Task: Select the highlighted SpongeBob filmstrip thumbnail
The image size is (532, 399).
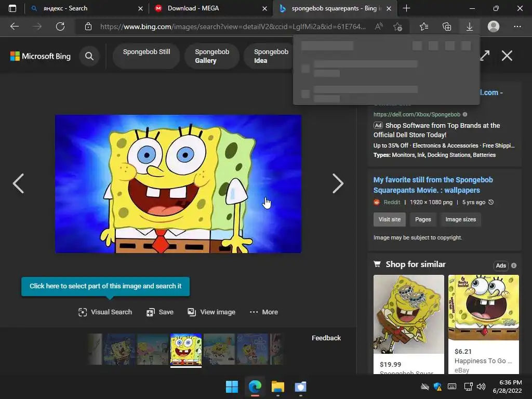Action: [185, 350]
